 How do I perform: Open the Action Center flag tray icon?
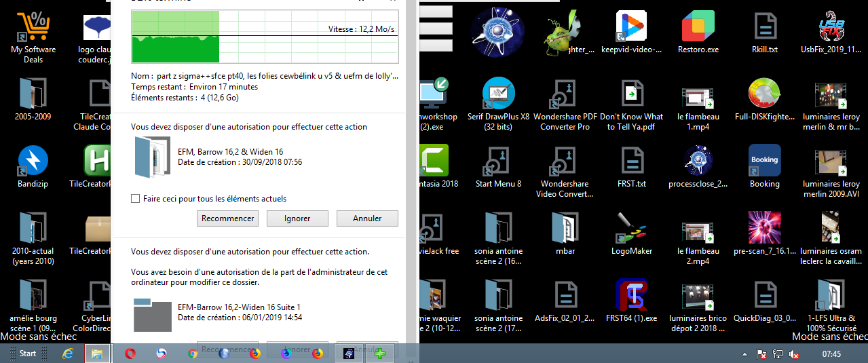(x=762, y=354)
